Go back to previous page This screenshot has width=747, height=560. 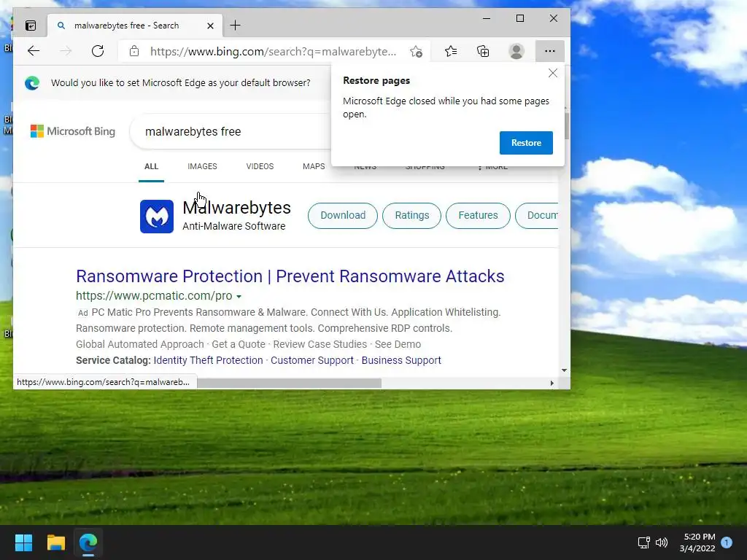(34, 51)
